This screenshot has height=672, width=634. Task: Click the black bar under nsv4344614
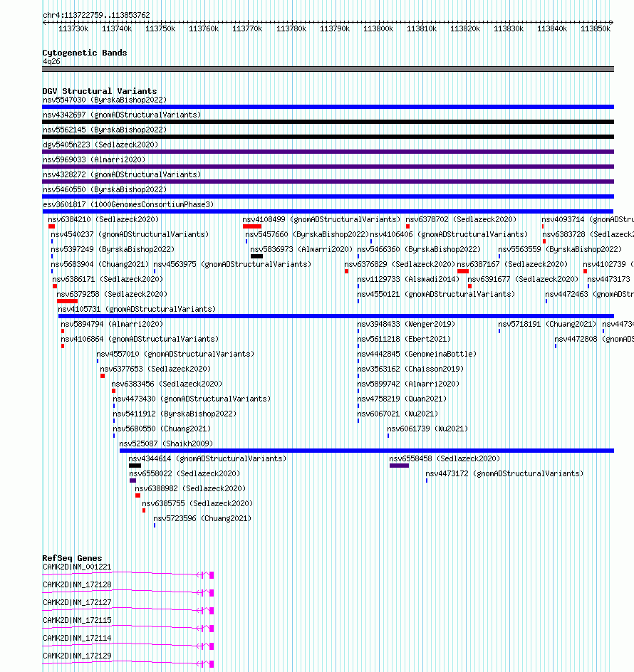click(x=135, y=466)
